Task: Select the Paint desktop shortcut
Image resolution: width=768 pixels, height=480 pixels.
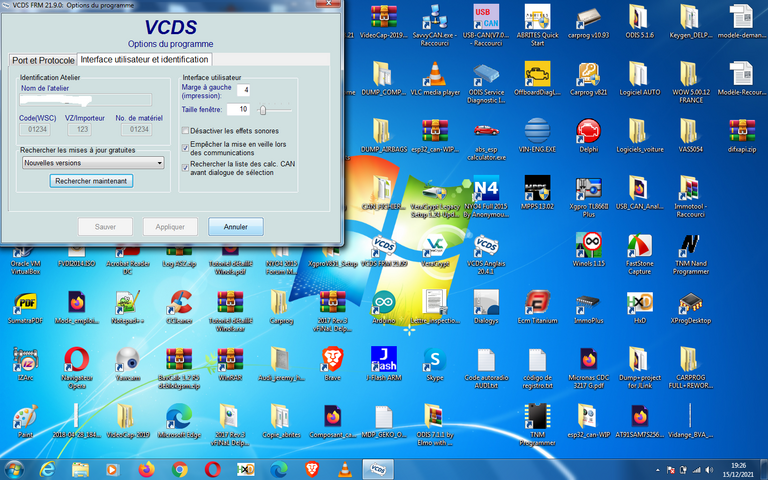Action: 25,422
